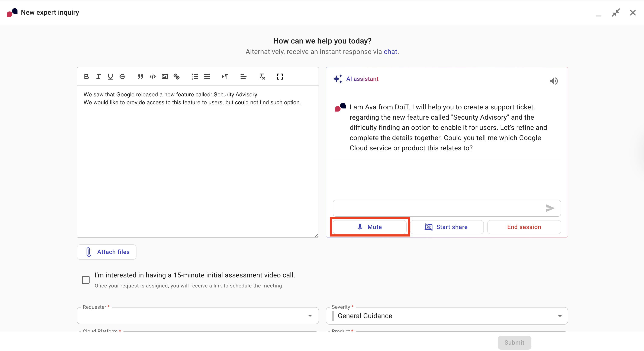Image resolution: width=644 pixels, height=351 pixels.
Task: Toggle bold formatting in editor toolbar
Action: click(86, 77)
